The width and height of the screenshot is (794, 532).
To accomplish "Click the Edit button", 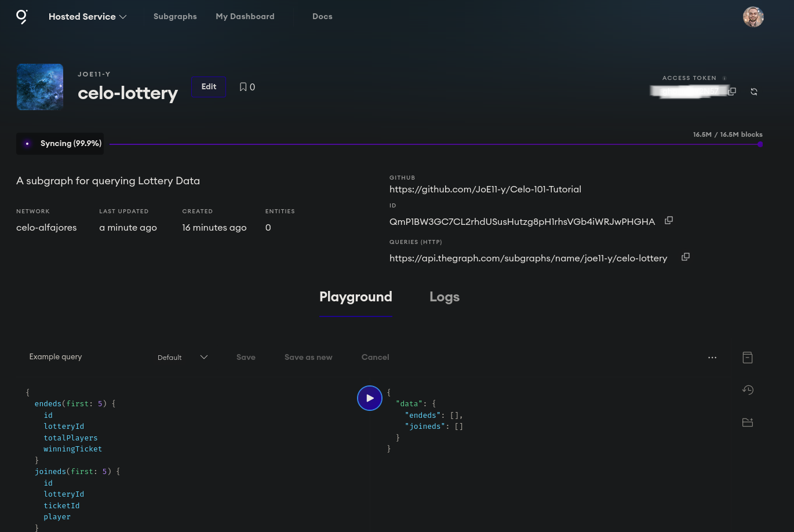I will coord(209,87).
